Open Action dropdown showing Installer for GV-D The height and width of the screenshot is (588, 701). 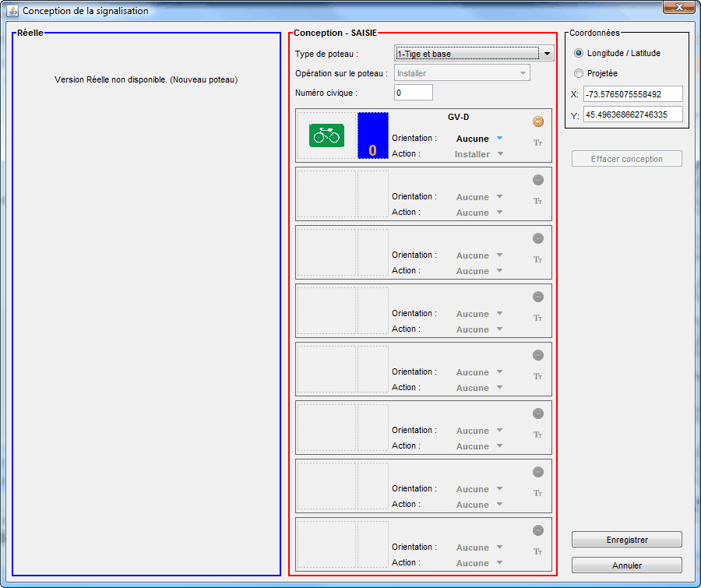500,154
